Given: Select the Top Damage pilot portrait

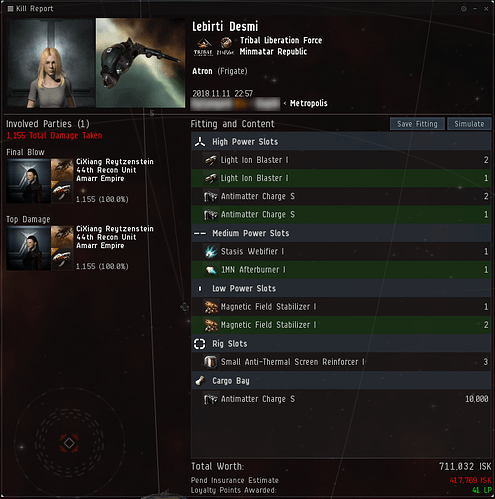Looking at the screenshot, I should 28,248.
